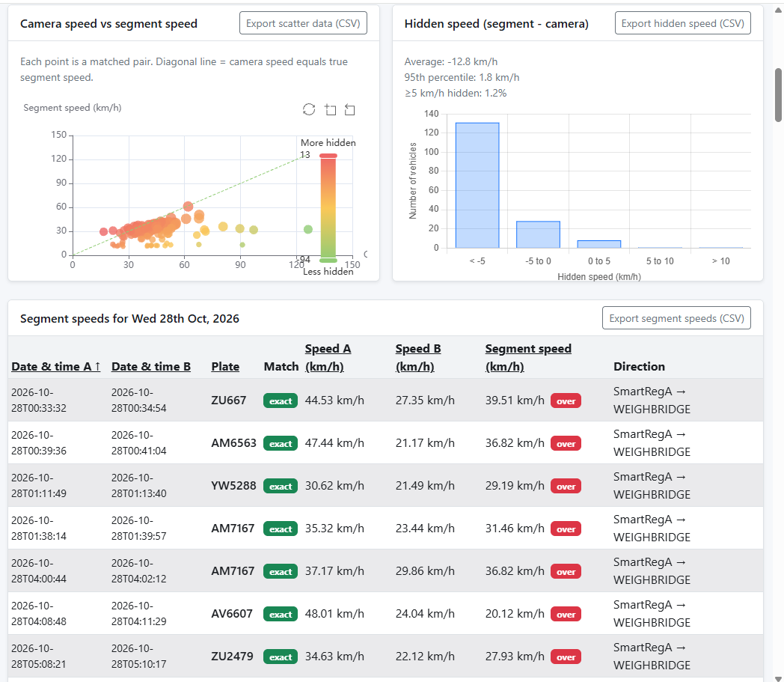Image resolution: width=784 pixels, height=682 pixels.
Task: Click the 21.17 km/h Speed B value
Action: (425, 443)
